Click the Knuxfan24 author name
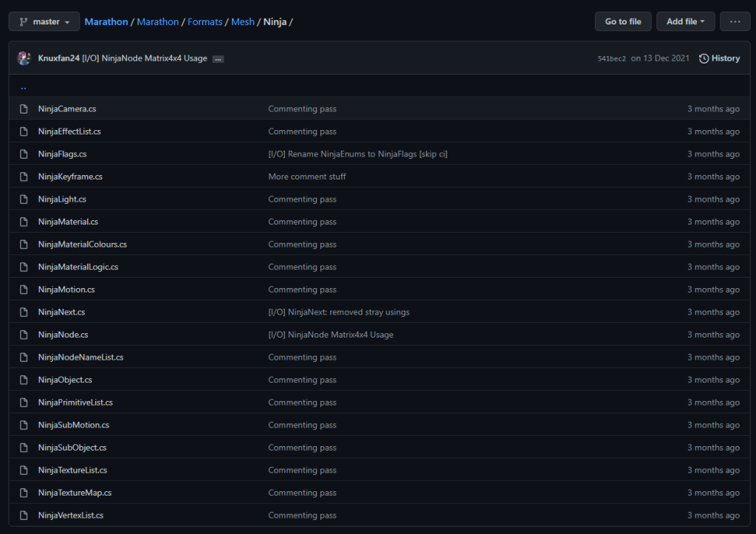Image resolution: width=756 pixels, height=534 pixels. coord(58,58)
